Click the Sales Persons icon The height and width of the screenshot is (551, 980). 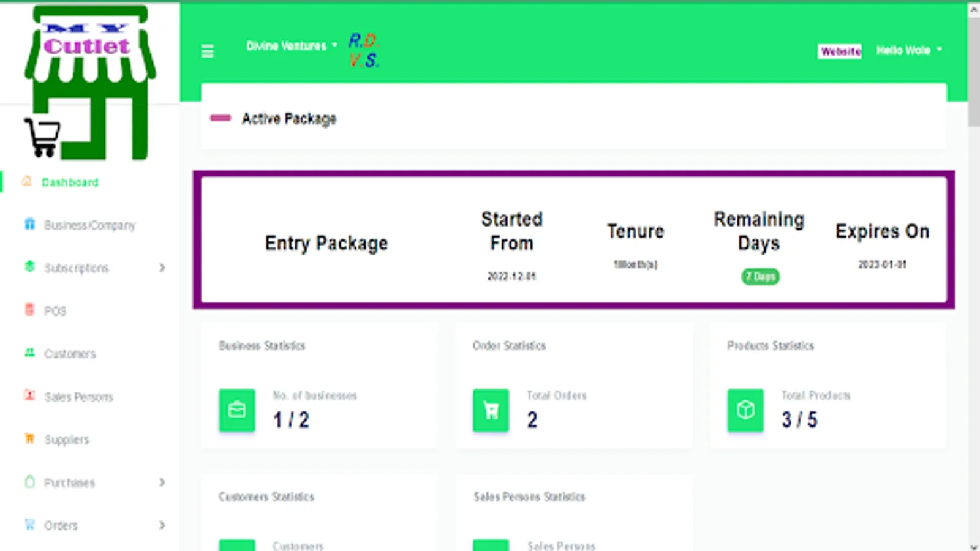click(29, 395)
